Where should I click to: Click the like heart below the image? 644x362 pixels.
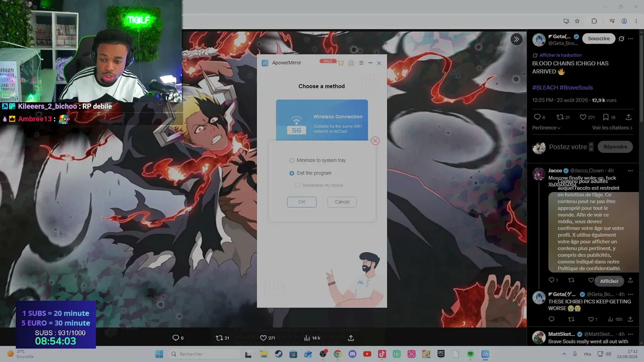pos(263,338)
